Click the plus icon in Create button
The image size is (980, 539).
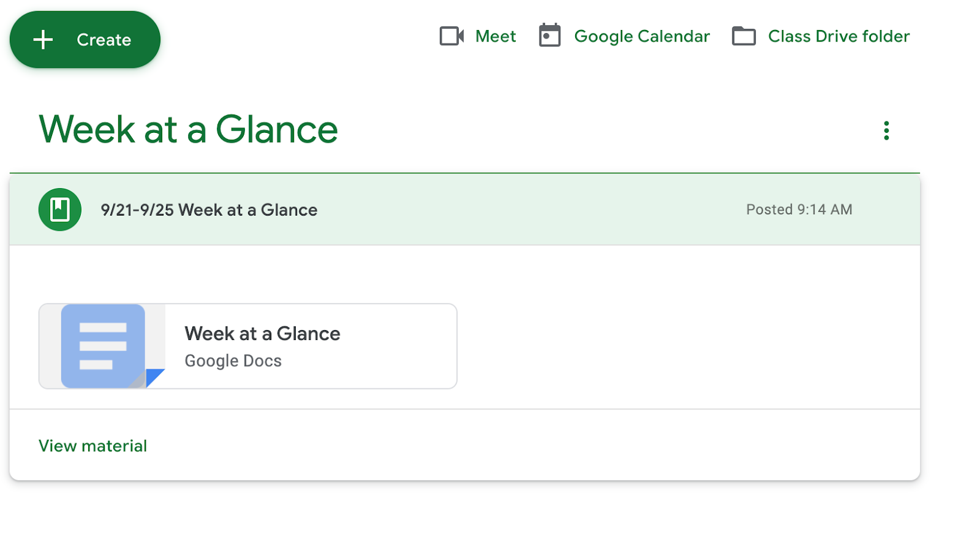[x=43, y=40]
